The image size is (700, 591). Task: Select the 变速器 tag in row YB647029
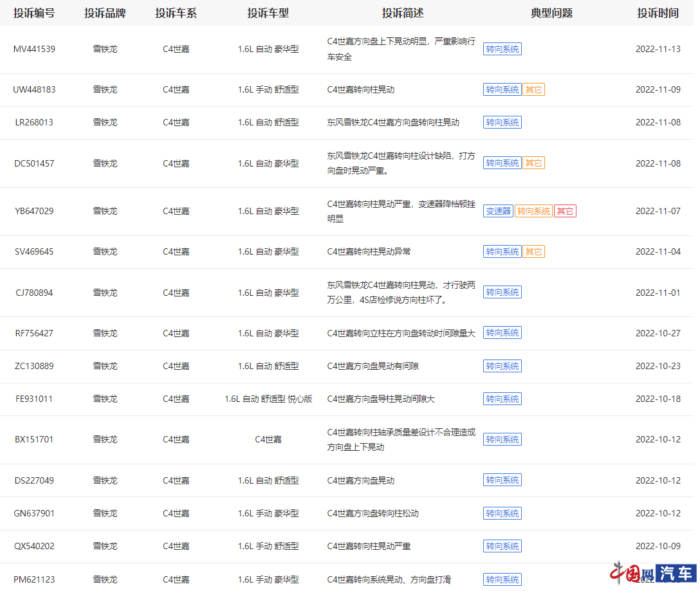tap(498, 210)
